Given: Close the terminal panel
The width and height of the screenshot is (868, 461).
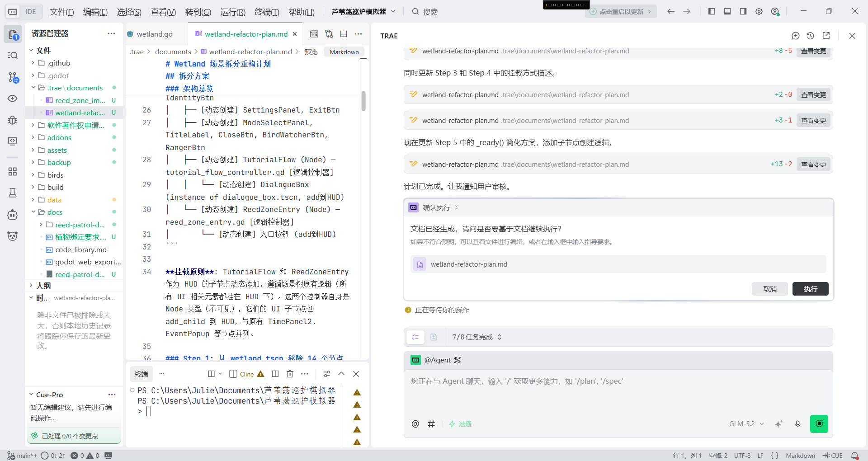Looking at the screenshot, I should [x=356, y=374].
